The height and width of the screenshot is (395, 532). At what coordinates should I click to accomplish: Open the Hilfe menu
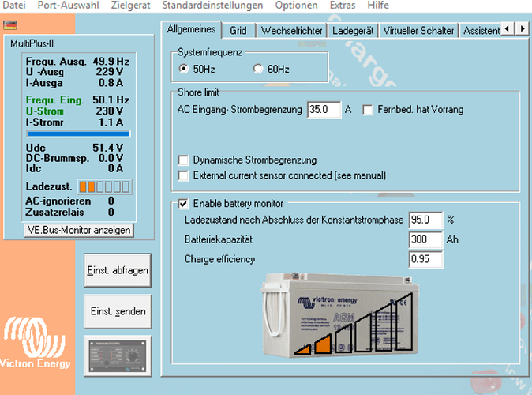pos(378,5)
